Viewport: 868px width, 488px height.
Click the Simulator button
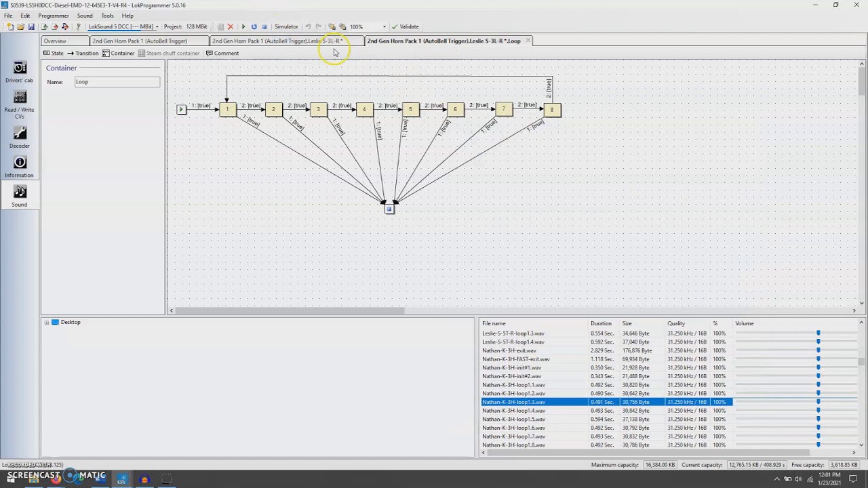tap(286, 26)
